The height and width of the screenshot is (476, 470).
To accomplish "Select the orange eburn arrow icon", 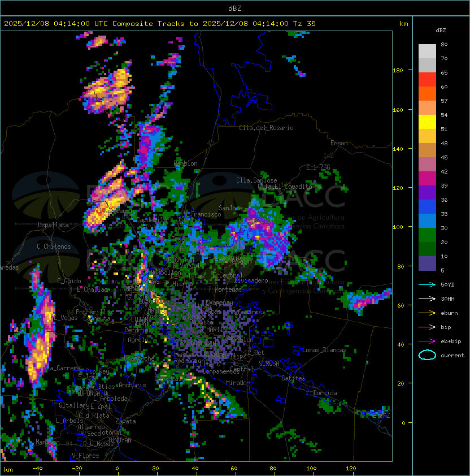I will (x=427, y=313).
